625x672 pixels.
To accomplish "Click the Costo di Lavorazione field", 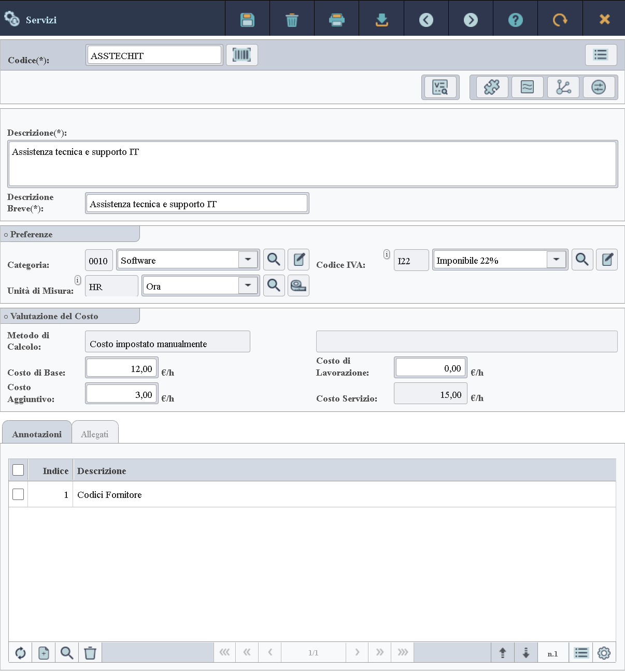I will [431, 367].
